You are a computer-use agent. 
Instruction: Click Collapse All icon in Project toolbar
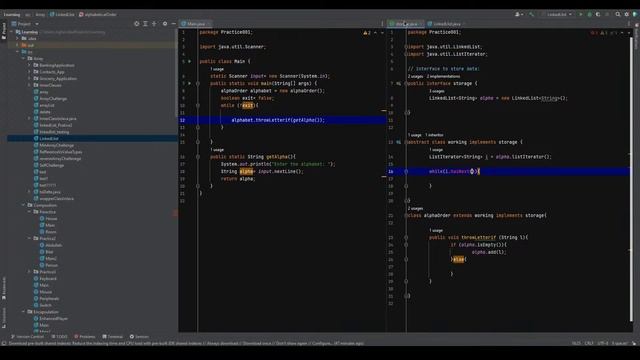(154, 24)
